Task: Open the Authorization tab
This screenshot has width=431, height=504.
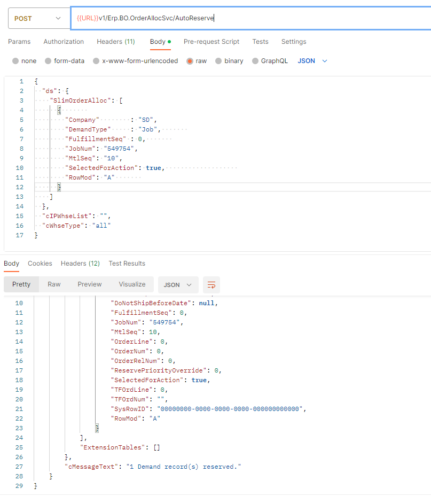Action: click(x=64, y=42)
